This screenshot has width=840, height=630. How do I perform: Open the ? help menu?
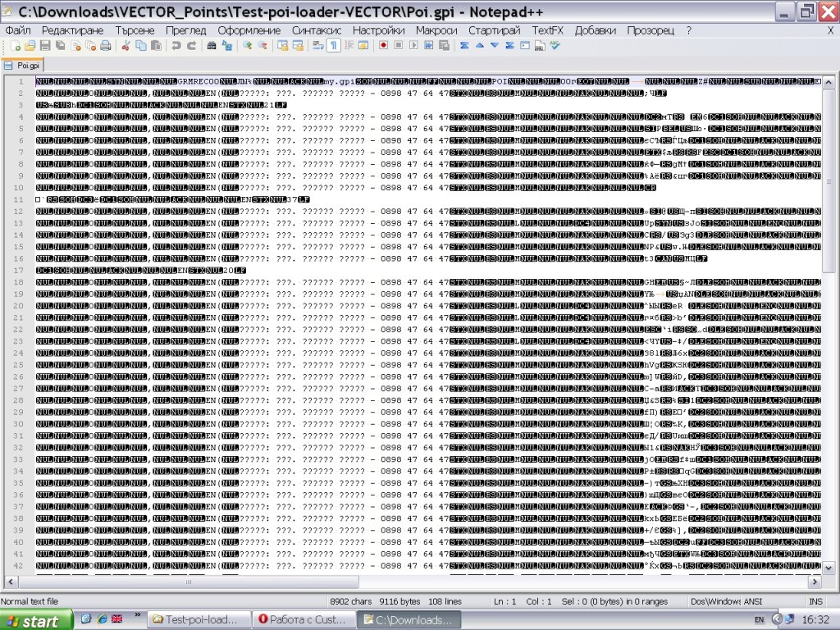pyautogui.click(x=688, y=30)
